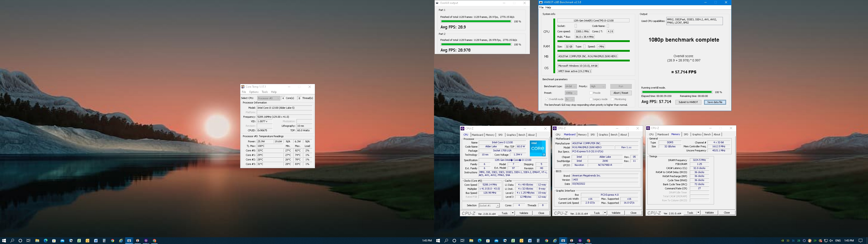The height and width of the screenshot is (244, 868).
Task: Open Core Temp File menu
Action: pos(244,92)
